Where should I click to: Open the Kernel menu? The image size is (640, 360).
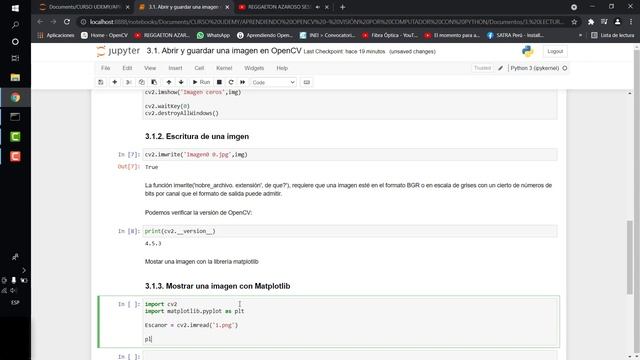pyautogui.click(x=224, y=68)
